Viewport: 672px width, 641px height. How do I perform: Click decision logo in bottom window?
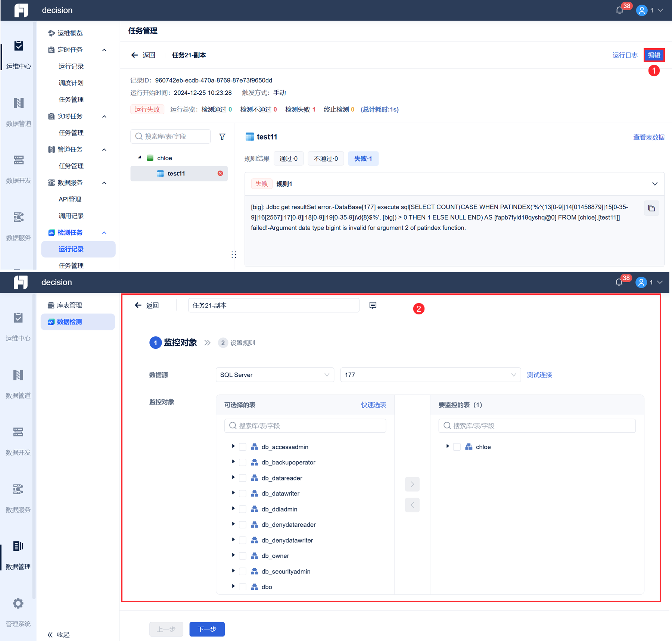click(x=21, y=282)
